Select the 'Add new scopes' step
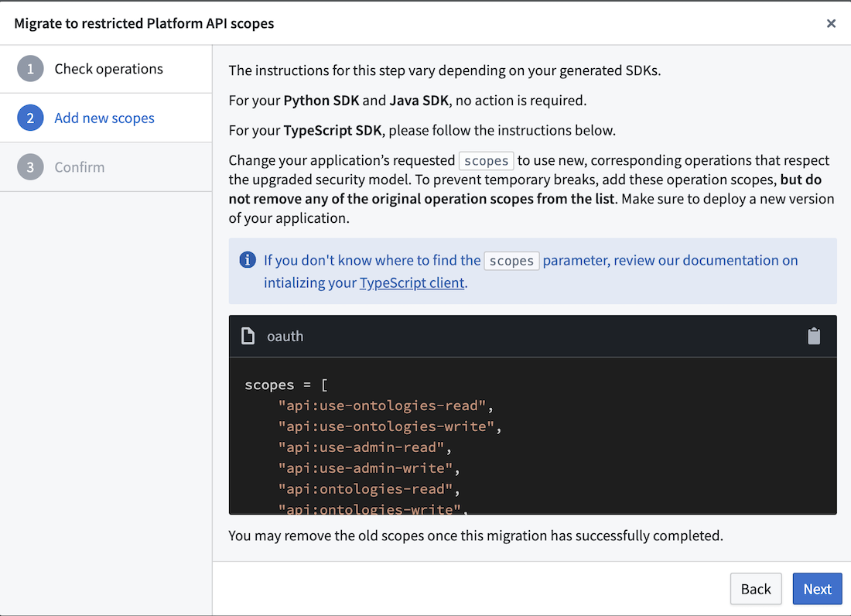 pos(104,118)
